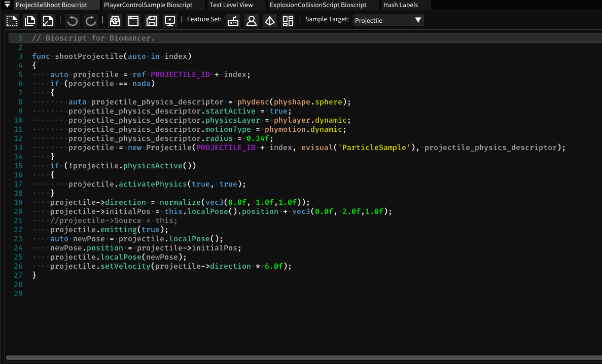Expand the tab list arrow at top-left
The width and height of the screenshot is (602, 364).
[x=7, y=5]
